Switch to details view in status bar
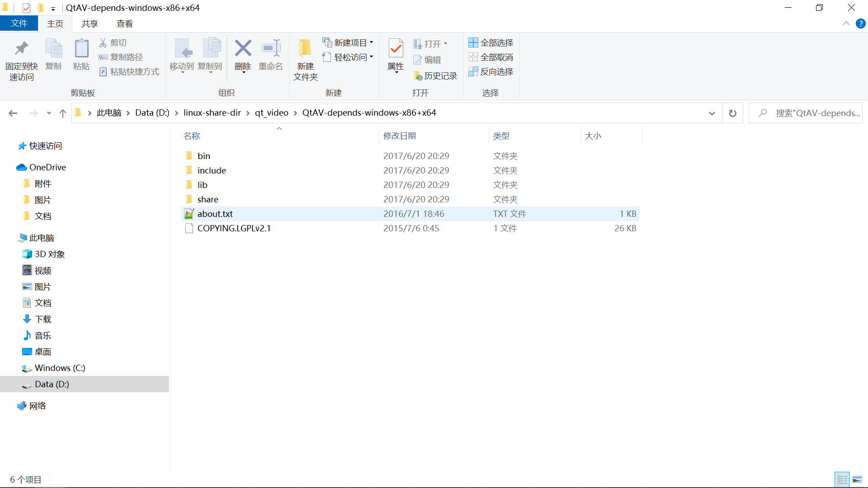 (x=842, y=479)
